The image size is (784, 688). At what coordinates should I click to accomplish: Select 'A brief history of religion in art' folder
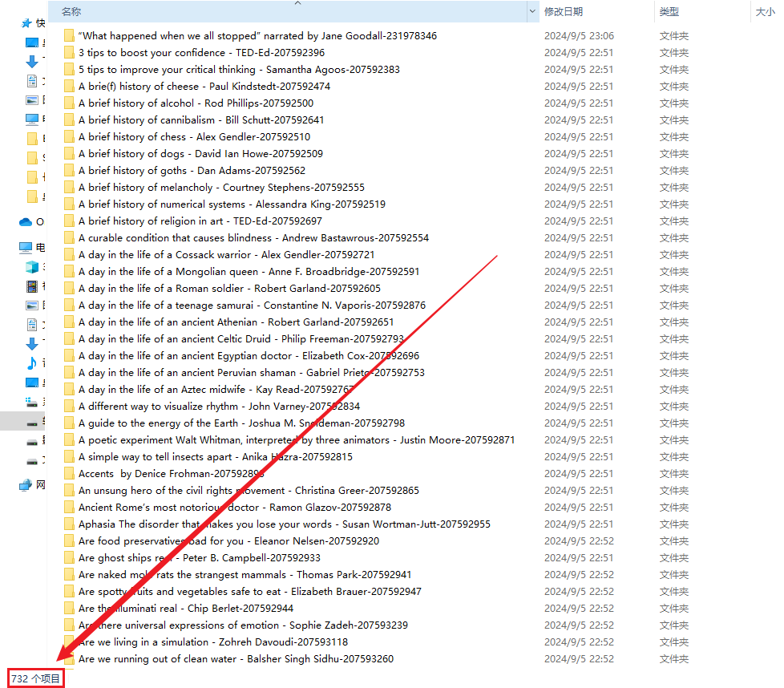tap(200, 221)
